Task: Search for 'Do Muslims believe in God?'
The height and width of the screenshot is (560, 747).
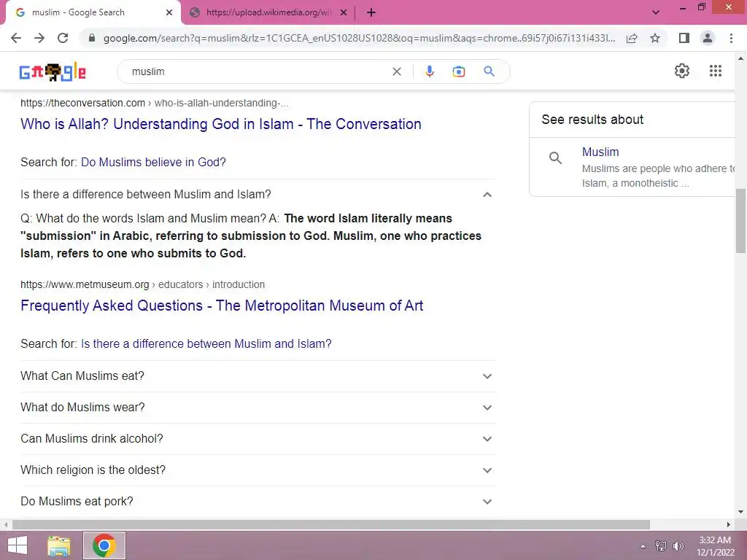Action: point(153,162)
